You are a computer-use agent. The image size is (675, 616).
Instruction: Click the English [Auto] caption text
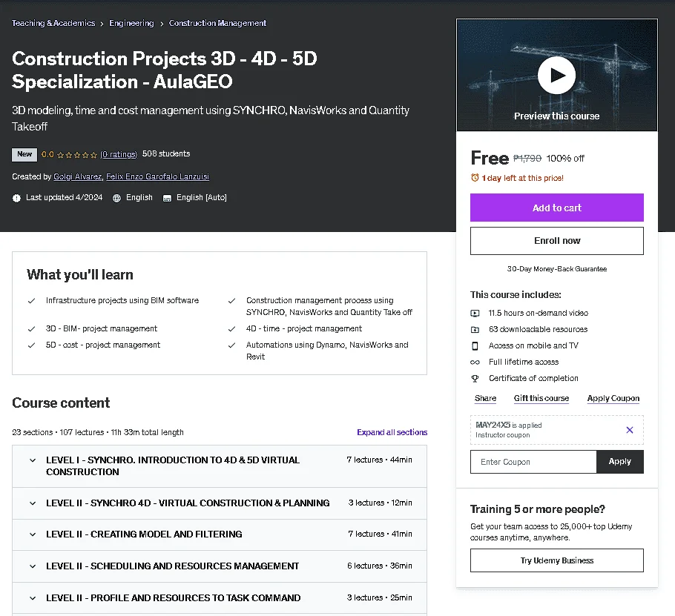pyautogui.click(x=202, y=197)
